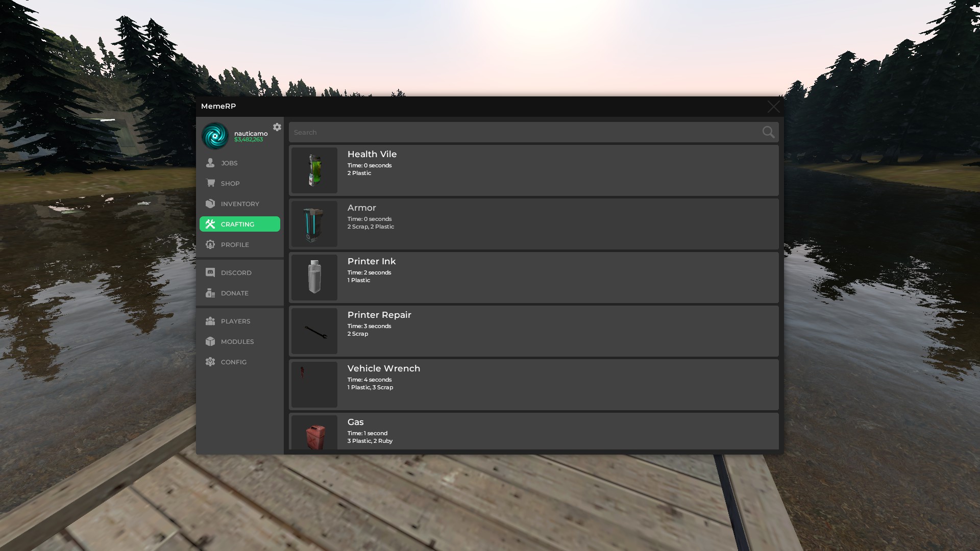Click the magnifying glass search icon
Screen dimensions: 980x551
(768, 132)
